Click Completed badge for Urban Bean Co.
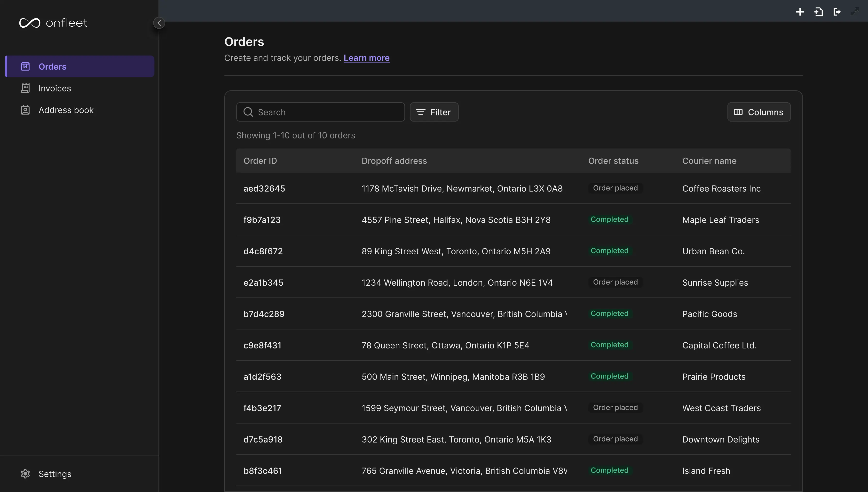 610,251
